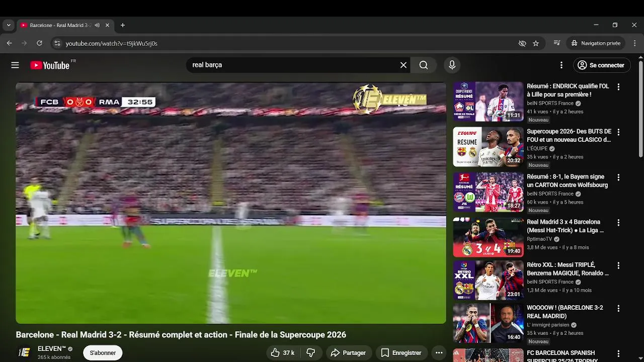Click L'ÉQUIPE channel name in recommendations
This screenshot has width=644, height=362.
point(537,149)
